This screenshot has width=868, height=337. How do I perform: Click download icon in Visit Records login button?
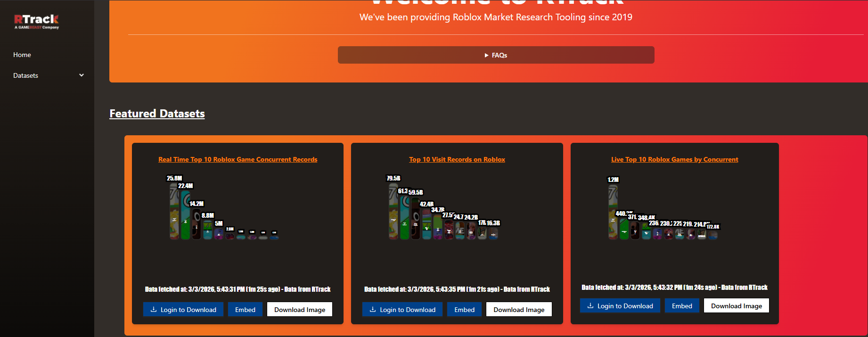tap(373, 310)
